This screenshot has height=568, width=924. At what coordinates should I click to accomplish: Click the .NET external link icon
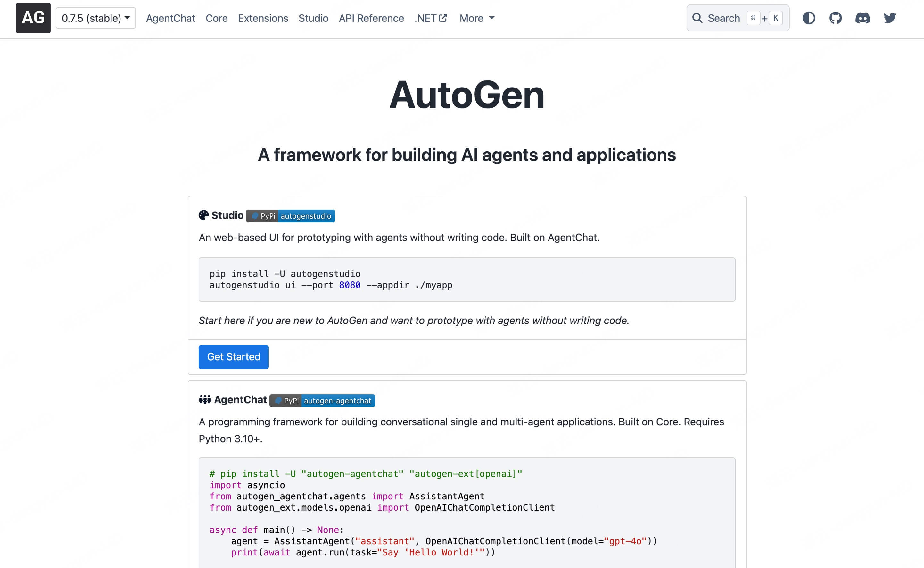[x=443, y=18]
